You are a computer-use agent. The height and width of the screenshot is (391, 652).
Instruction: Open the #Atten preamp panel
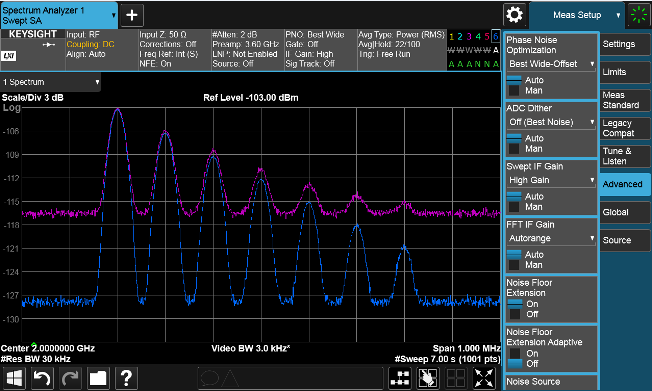(247, 49)
